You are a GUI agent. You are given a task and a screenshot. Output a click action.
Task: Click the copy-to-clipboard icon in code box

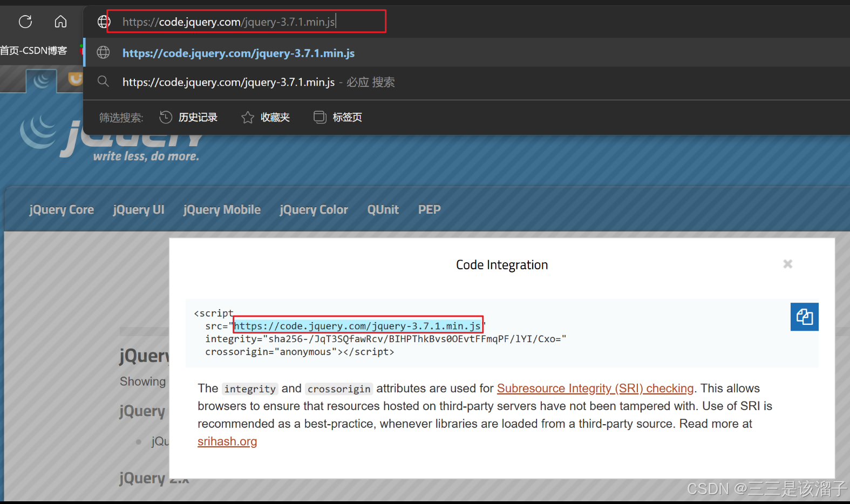(x=805, y=317)
